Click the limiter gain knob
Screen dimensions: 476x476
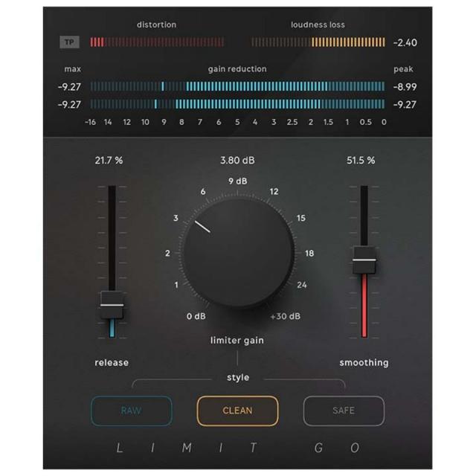point(239,253)
